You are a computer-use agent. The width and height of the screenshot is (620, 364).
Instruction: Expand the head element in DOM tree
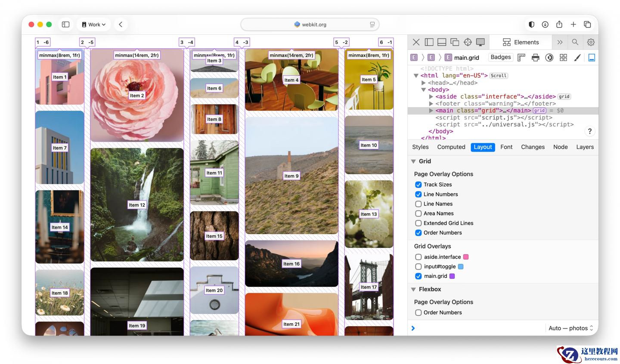(424, 83)
